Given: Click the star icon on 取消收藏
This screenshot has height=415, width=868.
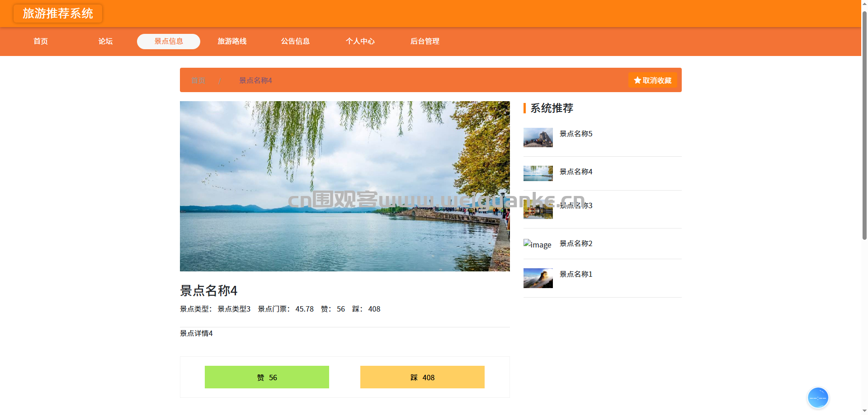Looking at the screenshot, I should click(x=637, y=80).
